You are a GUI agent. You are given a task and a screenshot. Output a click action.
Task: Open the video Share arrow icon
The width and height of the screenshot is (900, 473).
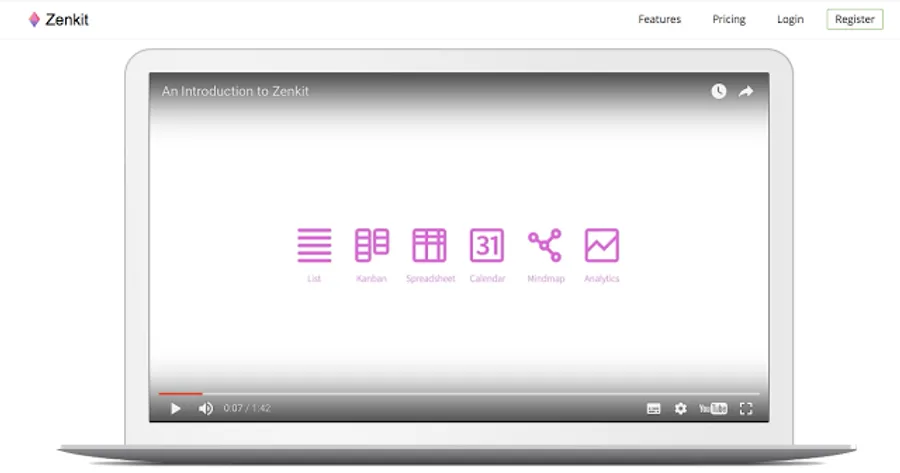746,91
